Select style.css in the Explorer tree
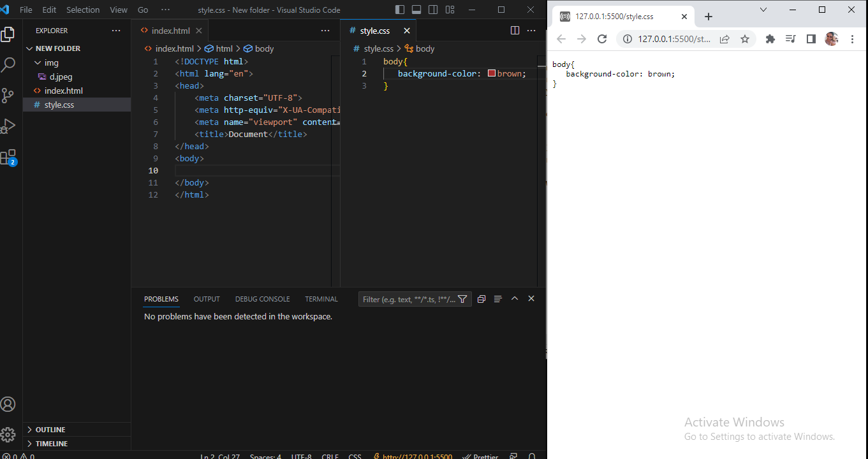This screenshot has height=459, width=868. pos(77,105)
